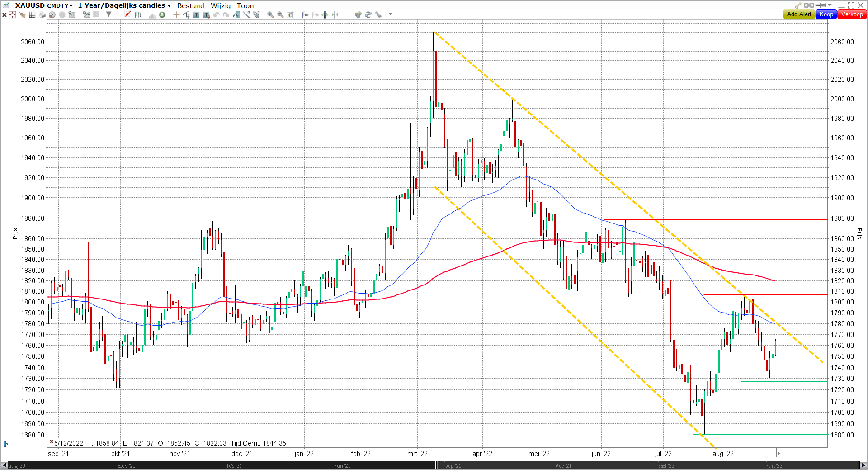
Task: Select the arrow pointer tool
Action: point(186,14)
